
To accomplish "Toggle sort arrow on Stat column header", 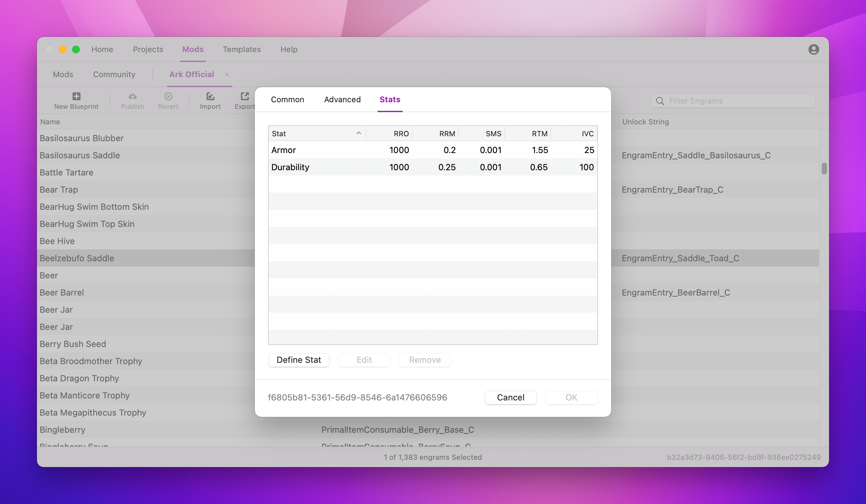I will point(358,133).
